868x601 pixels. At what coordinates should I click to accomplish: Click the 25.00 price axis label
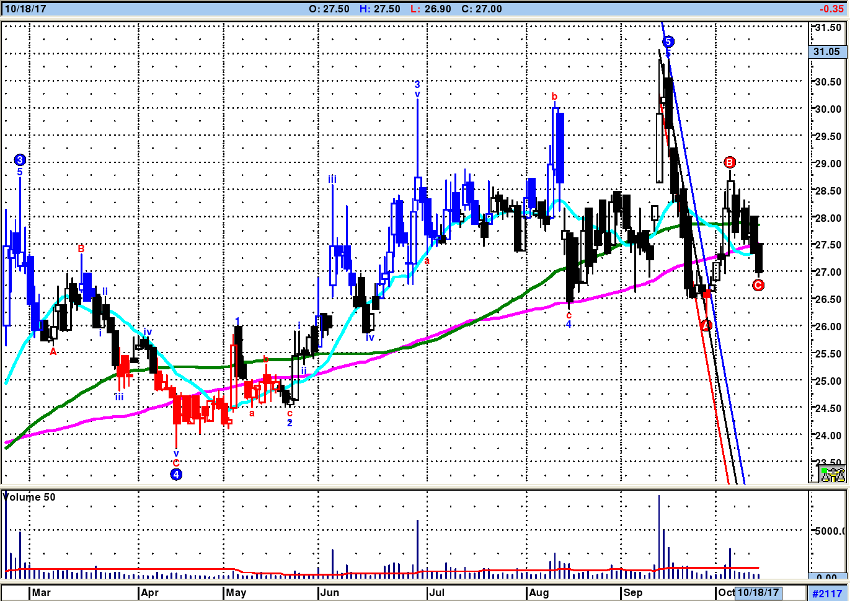[x=828, y=381]
